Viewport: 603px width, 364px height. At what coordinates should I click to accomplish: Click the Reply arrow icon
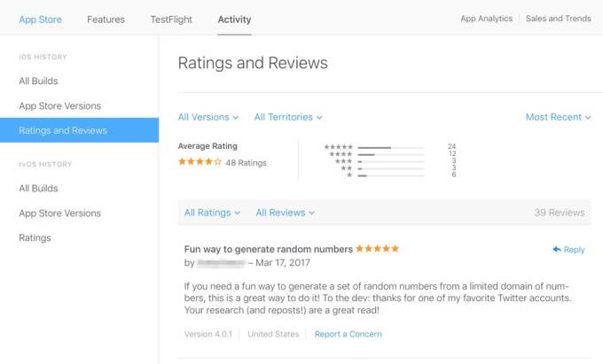click(x=557, y=250)
